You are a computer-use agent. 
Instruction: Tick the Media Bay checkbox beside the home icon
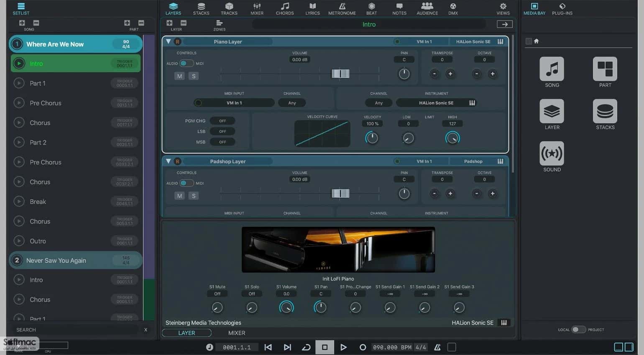pos(529,41)
